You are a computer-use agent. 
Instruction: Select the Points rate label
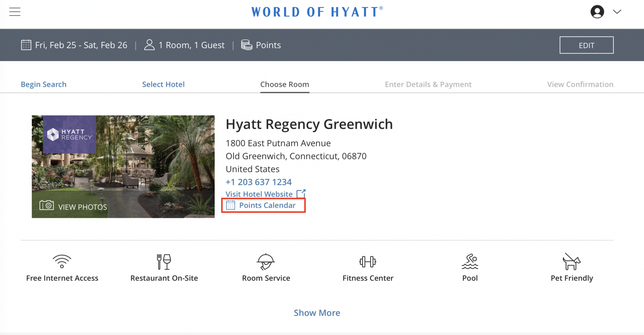(268, 45)
